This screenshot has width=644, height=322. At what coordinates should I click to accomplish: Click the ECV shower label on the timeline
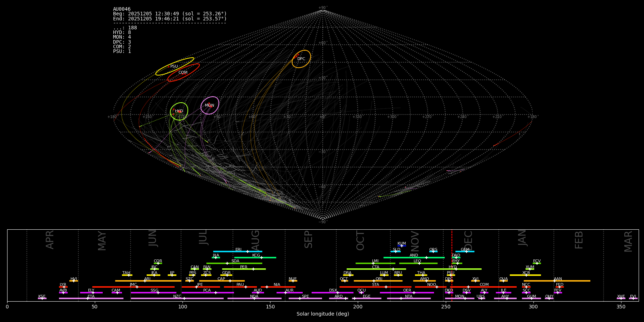click(x=537, y=261)
